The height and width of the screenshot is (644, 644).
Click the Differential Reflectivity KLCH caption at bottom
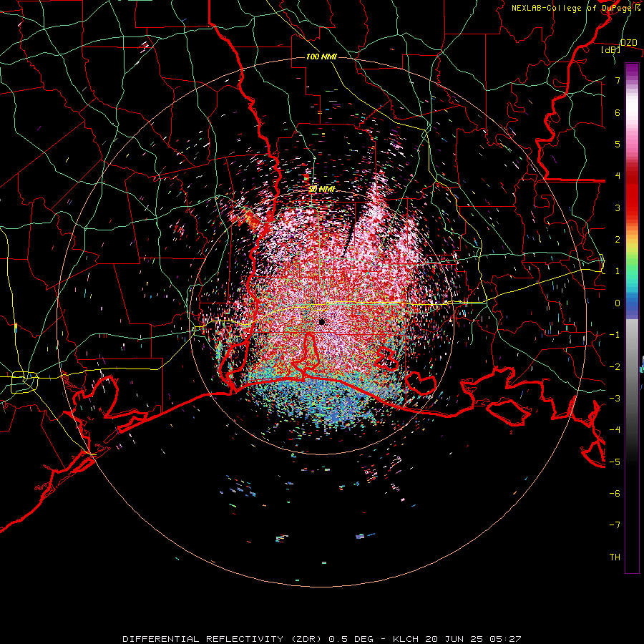point(322,639)
